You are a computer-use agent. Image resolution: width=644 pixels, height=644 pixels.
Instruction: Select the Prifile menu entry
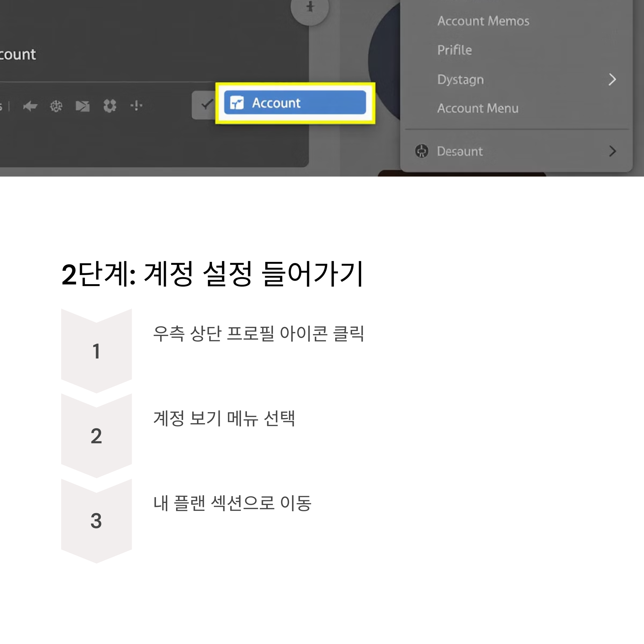[454, 50]
